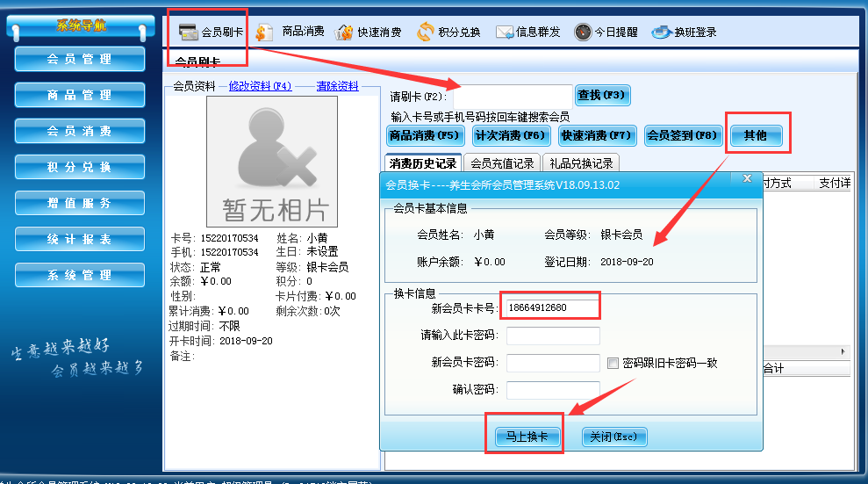
Task: Open 积分兑换 refresh icon
Action: pyautogui.click(x=425, y=33)
